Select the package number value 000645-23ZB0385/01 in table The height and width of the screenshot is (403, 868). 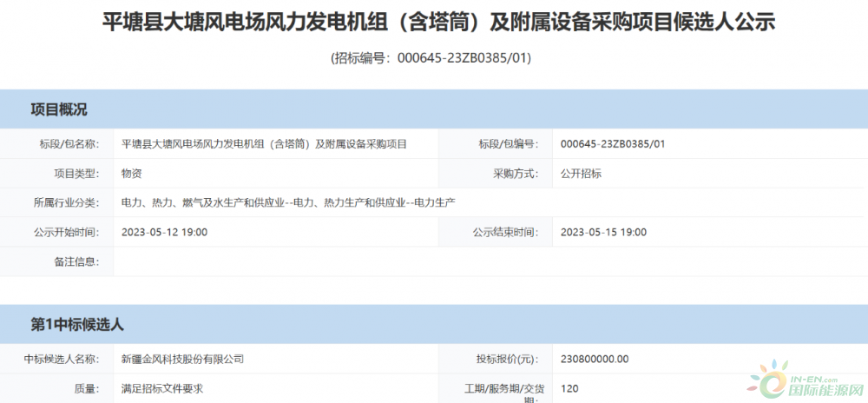pos(613,144)
